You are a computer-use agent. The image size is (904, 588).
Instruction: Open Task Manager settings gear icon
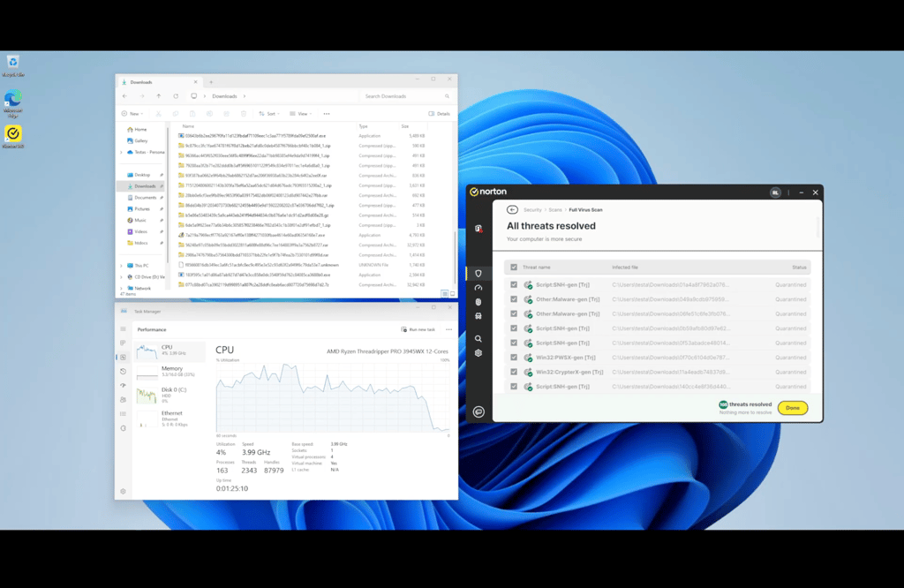click(x=123, y=492)
